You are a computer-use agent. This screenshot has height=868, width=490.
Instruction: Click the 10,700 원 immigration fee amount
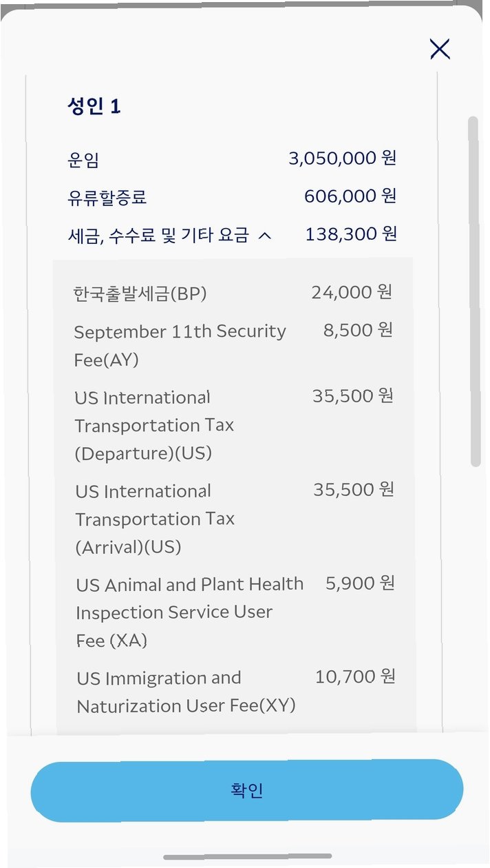pos(355,676)
